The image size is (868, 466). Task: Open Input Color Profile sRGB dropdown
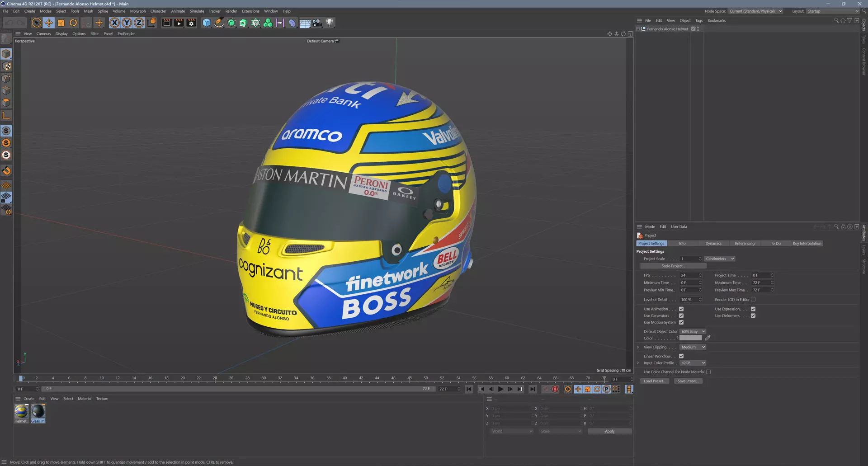[x=693, y=363]
